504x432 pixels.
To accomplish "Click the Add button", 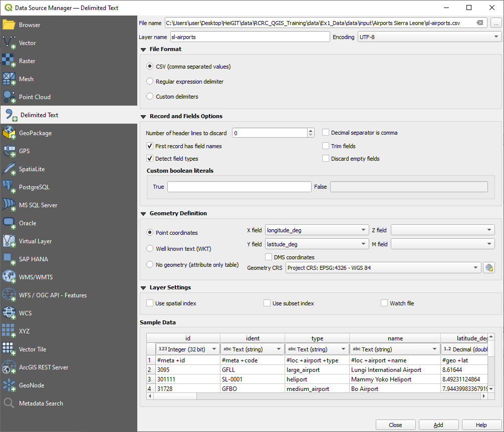I will [x=438, y=425].
